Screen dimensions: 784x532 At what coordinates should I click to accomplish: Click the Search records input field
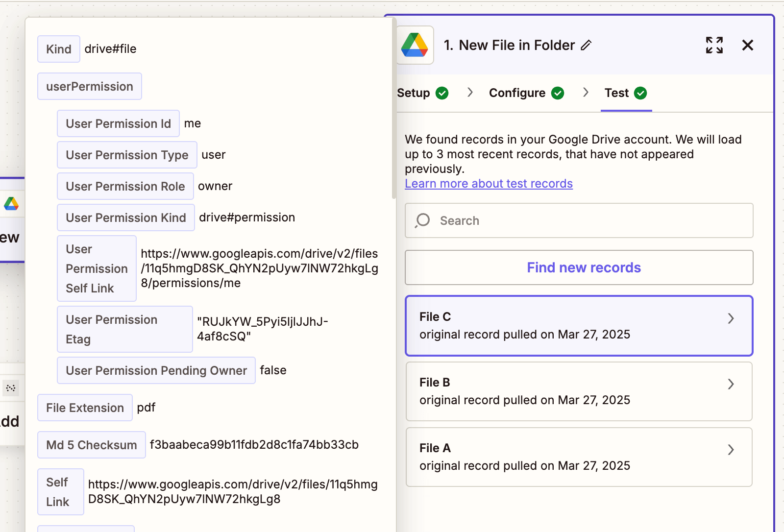(578, 220)
